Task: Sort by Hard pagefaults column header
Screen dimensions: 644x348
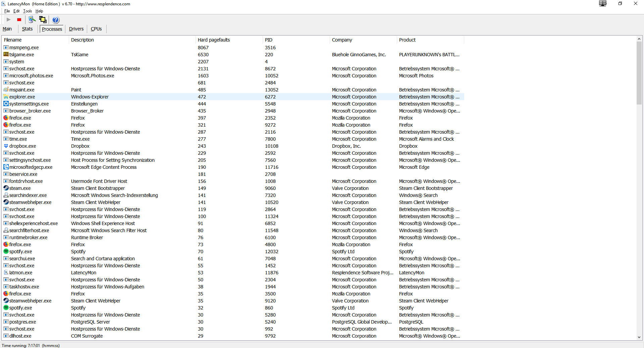Action: [x=229, y=40]
